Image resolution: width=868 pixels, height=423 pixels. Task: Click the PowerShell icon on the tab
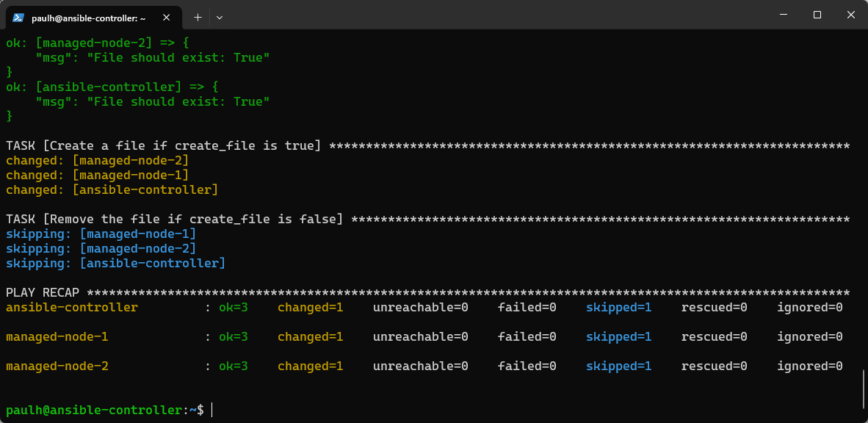click(18, 17)
